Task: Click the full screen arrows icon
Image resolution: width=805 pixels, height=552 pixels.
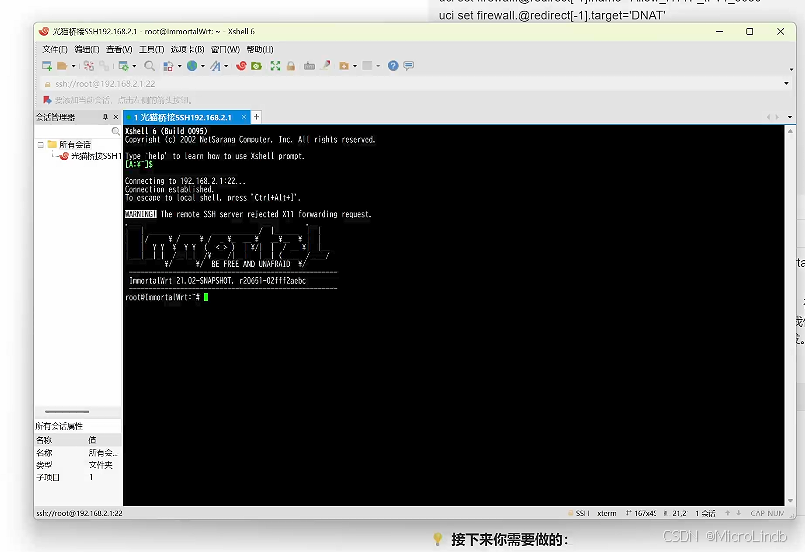Action: click(x=275, y=66)
